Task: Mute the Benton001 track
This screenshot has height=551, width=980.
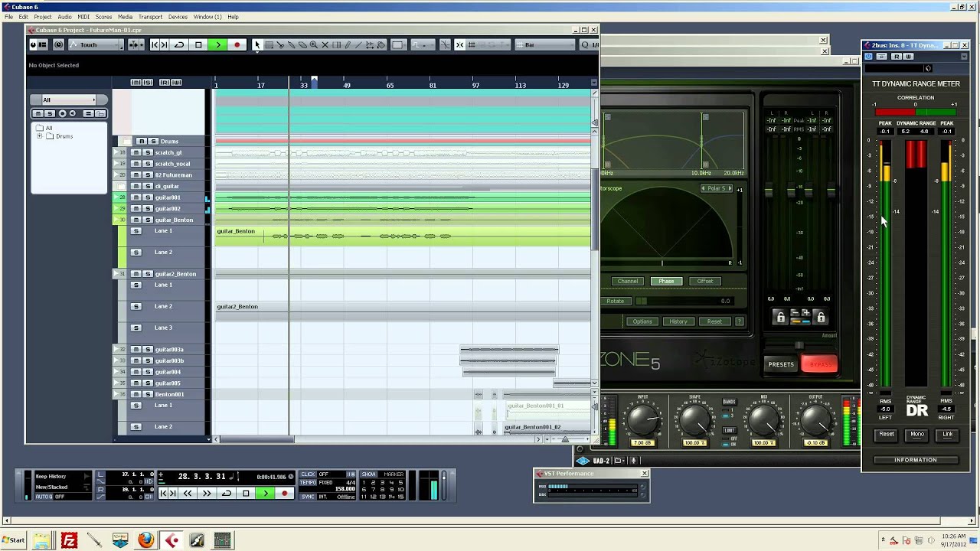Action: [136, 394]
